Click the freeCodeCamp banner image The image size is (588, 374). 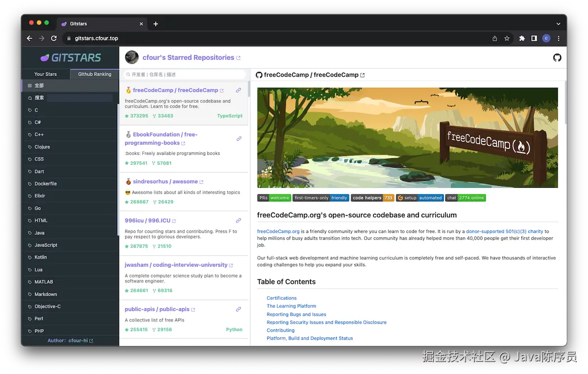click(408, 138)
